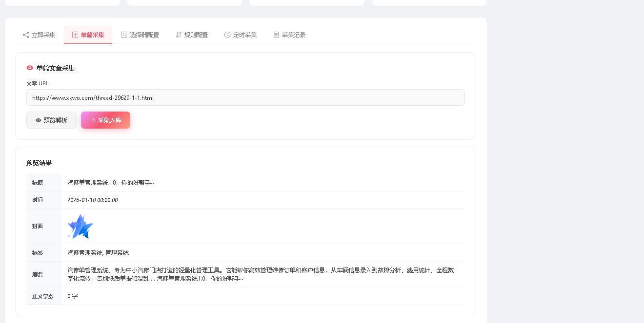
Task: Click the pink 采集入库 button
Action: [x=105, y=120]
